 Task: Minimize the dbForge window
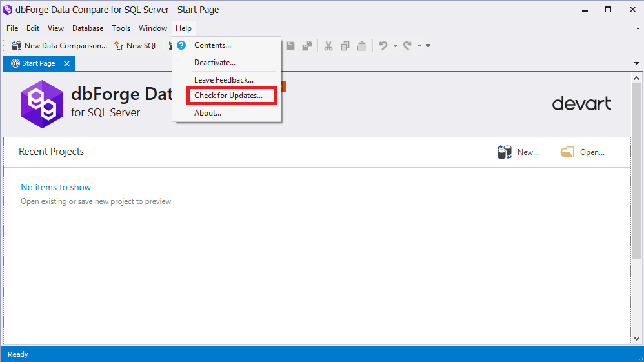(585, 10)
